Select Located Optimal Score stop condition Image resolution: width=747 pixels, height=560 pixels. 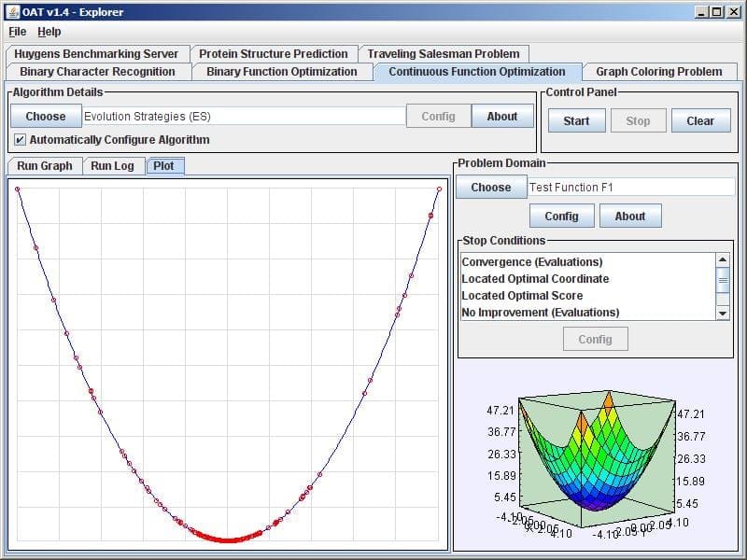521,296
